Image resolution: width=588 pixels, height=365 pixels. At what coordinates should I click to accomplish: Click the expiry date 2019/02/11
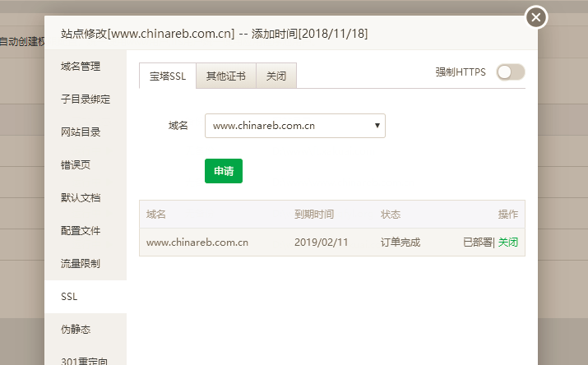(x=321, y=243)
